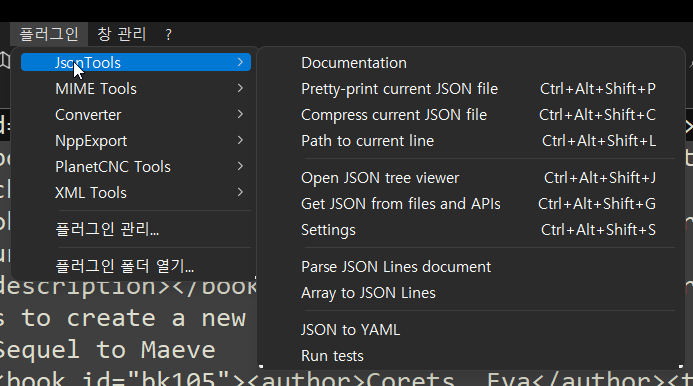The image size is (693, 386).
Task: Choose 플러그인 폴더 열기... option
Action: (x=136, y=266)
